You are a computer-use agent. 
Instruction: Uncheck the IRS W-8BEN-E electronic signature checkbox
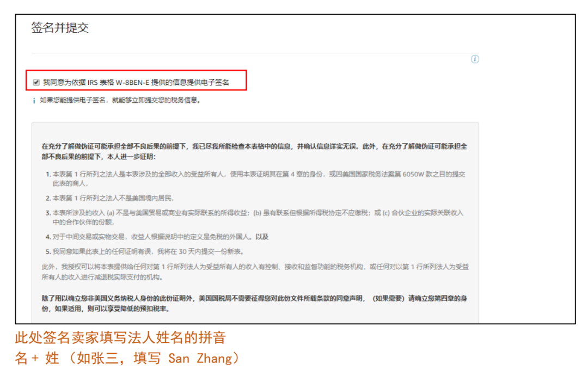point(36,83)
